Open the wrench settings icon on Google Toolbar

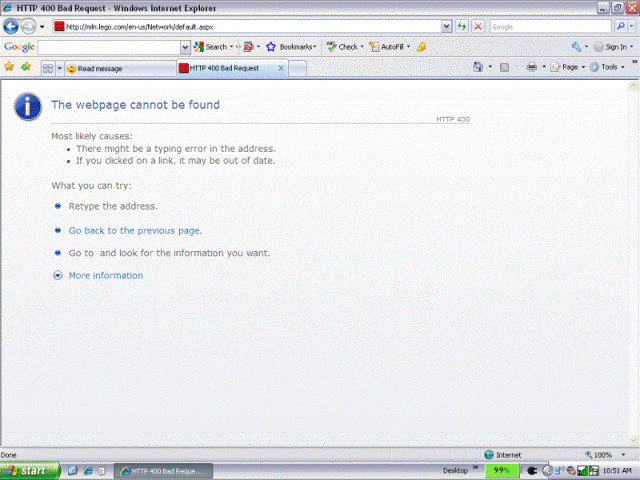pos(577,47)
